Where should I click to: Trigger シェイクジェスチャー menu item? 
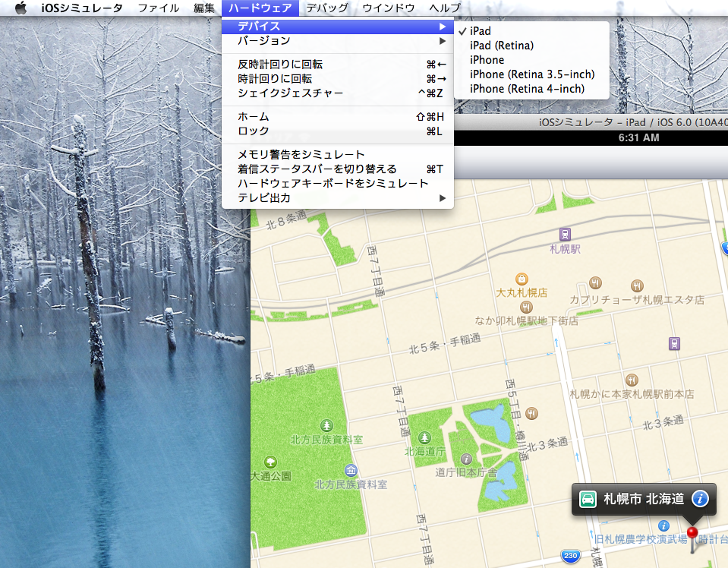tap(338, 93)
